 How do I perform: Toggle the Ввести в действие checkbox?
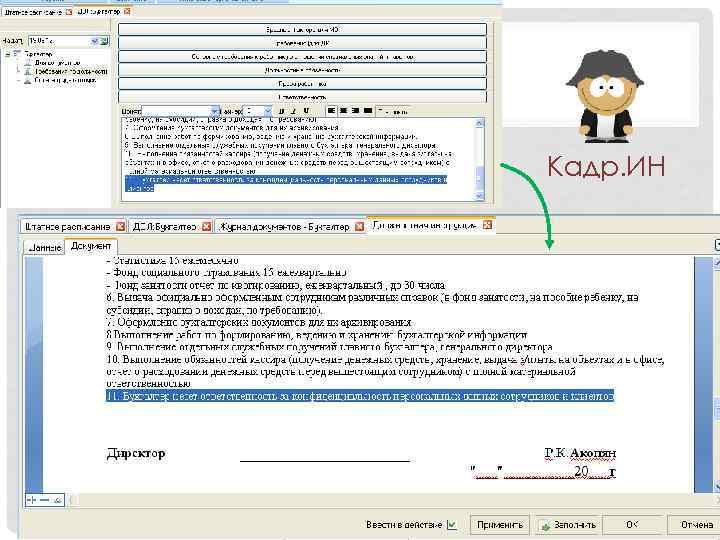click(452, 525)
